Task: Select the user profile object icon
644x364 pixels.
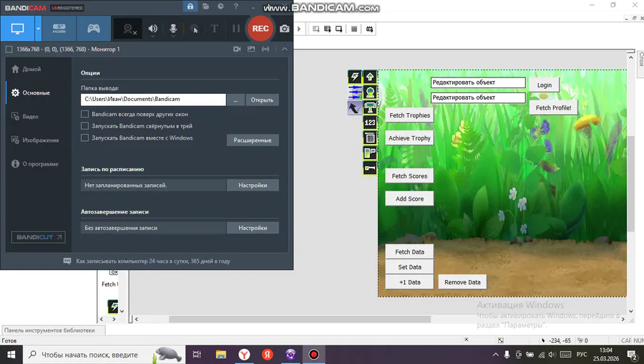Action: [370, 92]
